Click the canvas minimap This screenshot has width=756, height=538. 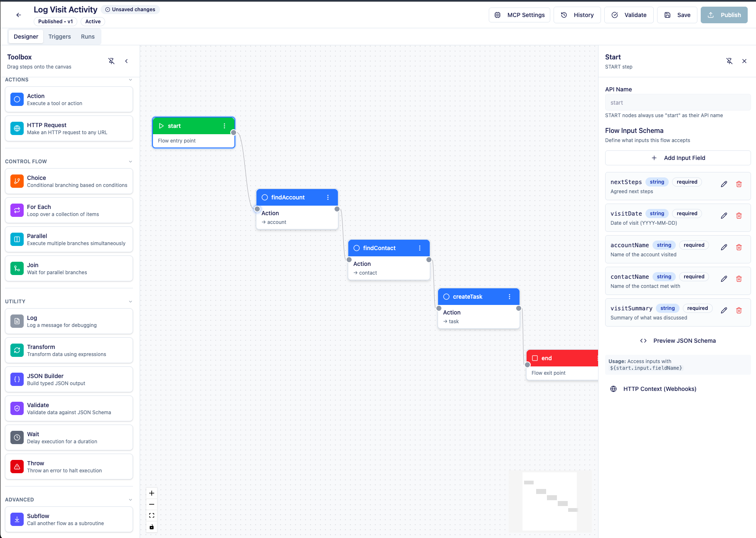pyautogui.click(x=550, y=501)
